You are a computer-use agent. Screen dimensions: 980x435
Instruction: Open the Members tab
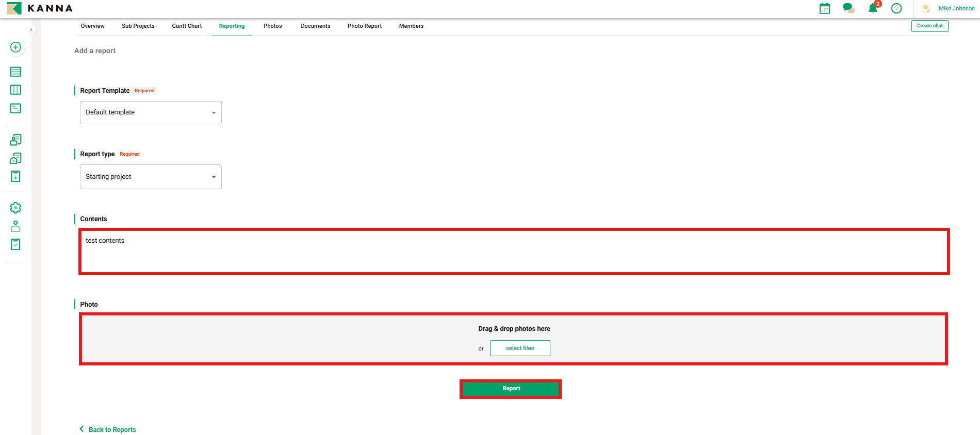click(x=411, y=26)
